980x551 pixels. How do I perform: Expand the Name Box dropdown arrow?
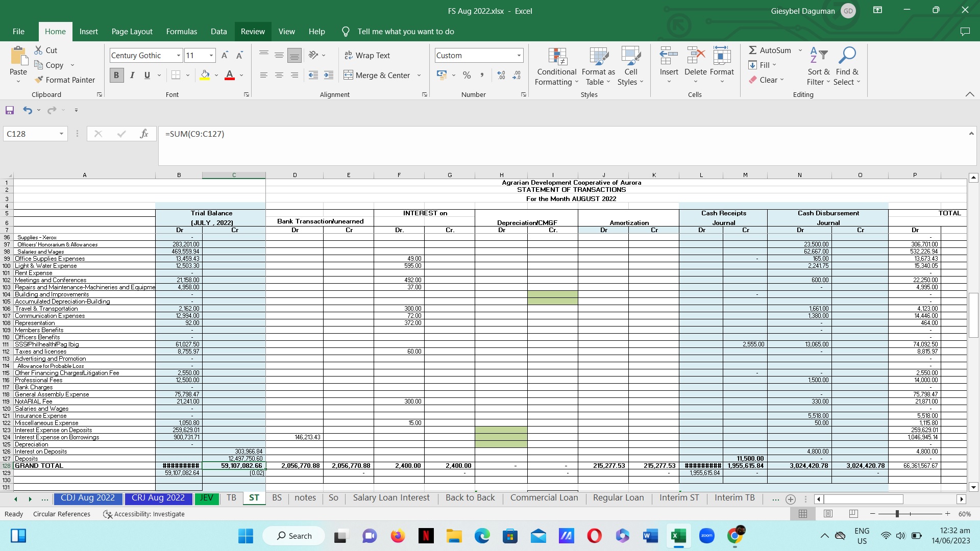coord(61,134)
